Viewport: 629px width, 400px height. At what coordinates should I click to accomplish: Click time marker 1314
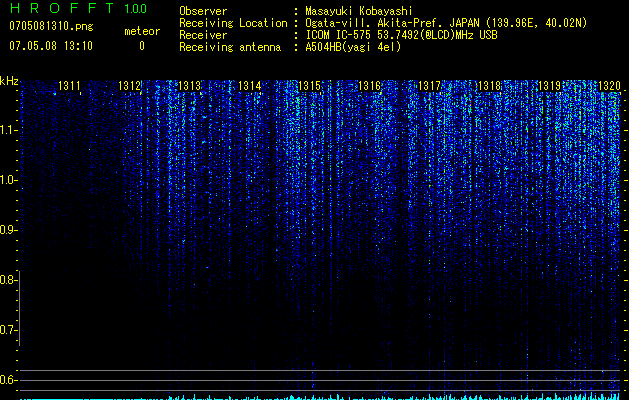pyautogui.click(x=250, y=86)
